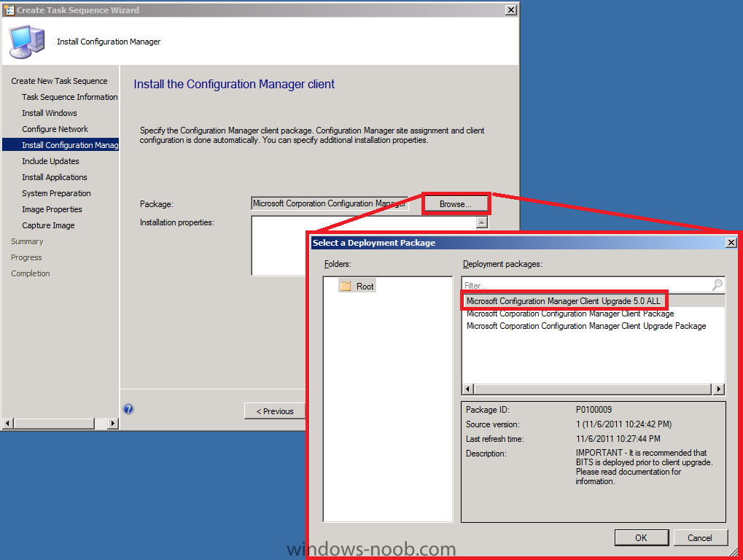The image size is (743, 560).
Task: Click the Summary step
Action: click(x=27, y=241)
